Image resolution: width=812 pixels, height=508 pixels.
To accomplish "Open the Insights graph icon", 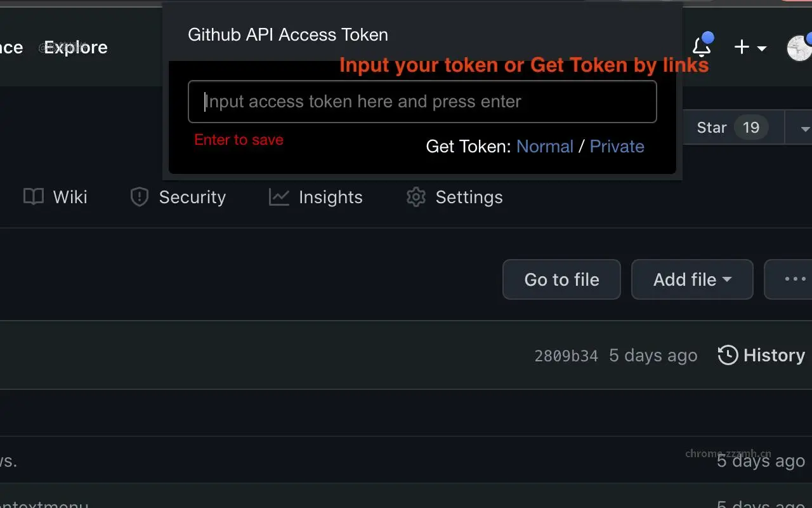I will [278, 197].
